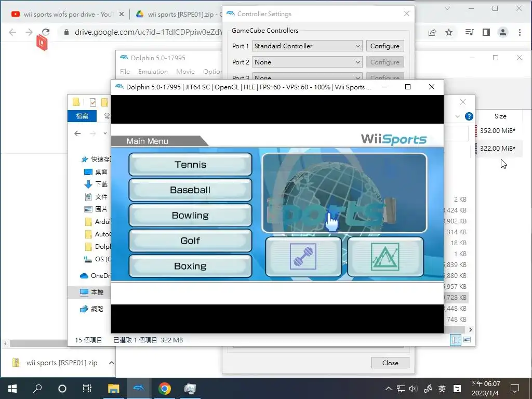This screenshot has width=532, height=399.
Task: Open OneDrive in Explorer sidebar
Action: point(95,276)
